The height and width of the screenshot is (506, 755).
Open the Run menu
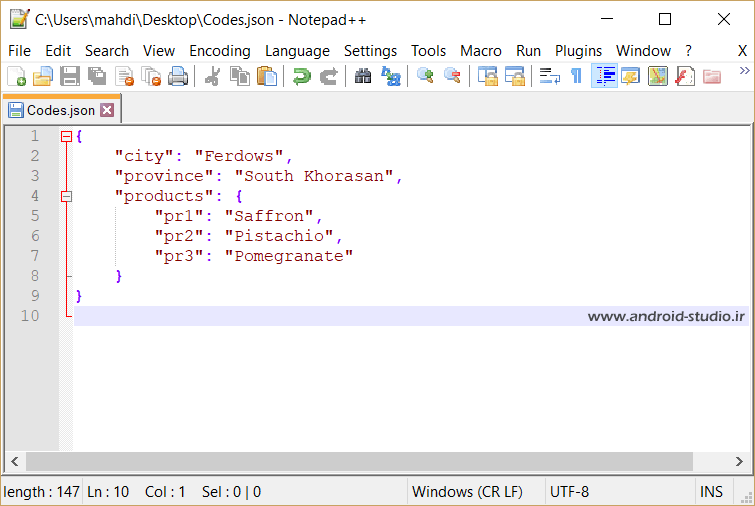[528, 51]
